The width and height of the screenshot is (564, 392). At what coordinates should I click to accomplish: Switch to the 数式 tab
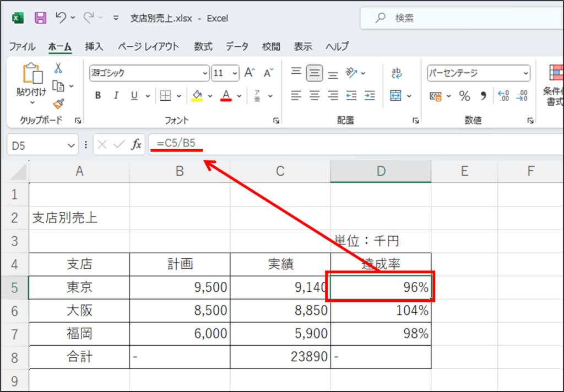(203, 47)
